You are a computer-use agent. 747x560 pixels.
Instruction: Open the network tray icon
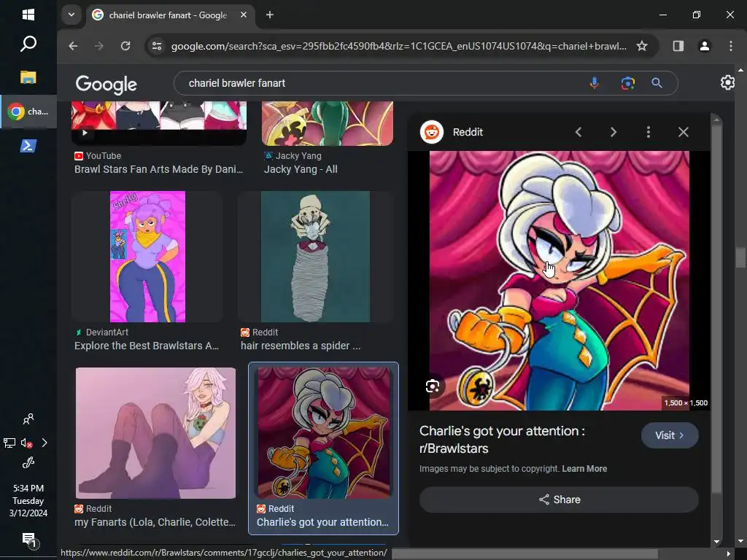click(9, 443)
